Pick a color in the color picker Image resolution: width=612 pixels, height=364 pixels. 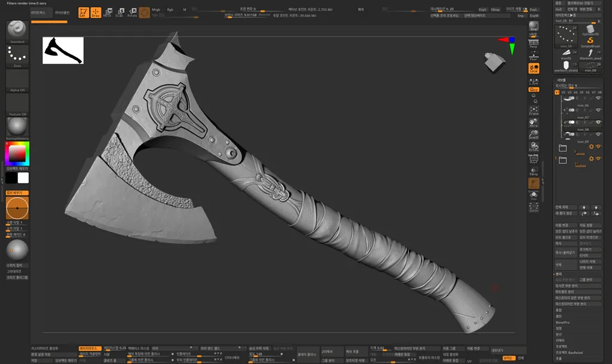[17, 154]
